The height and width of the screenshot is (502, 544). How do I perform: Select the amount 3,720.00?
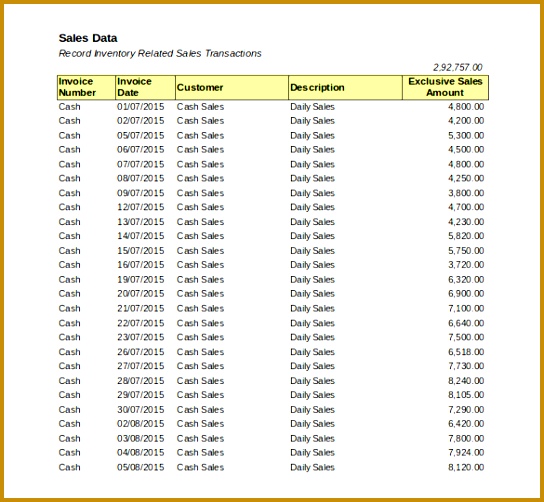(466, 265)
